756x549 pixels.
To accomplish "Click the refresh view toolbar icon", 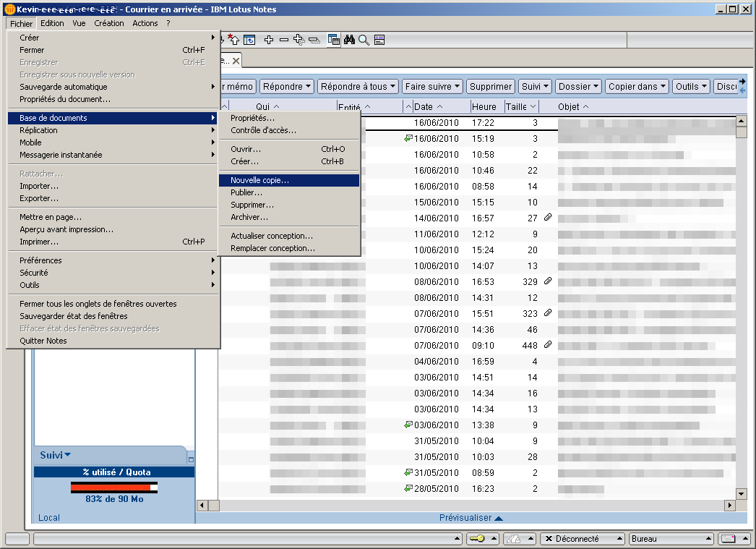I will 249,40.
